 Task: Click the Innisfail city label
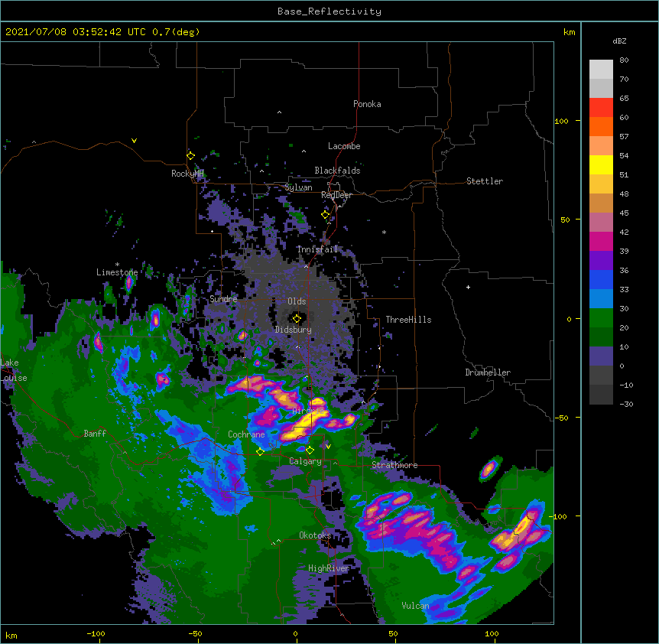318,249
